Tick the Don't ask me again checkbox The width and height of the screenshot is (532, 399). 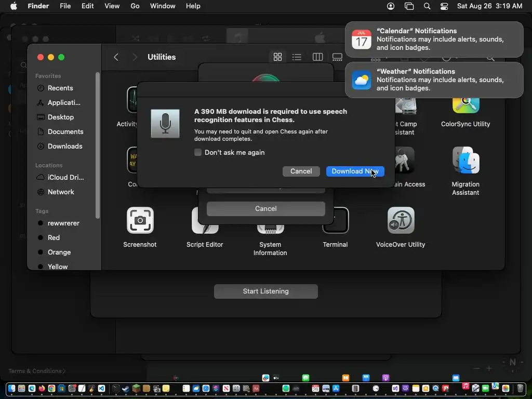click(x=198, y=152)
